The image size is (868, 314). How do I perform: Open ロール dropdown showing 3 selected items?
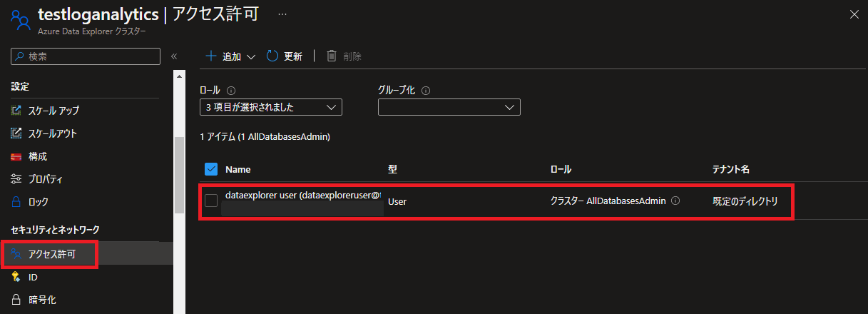coord(271,107)
